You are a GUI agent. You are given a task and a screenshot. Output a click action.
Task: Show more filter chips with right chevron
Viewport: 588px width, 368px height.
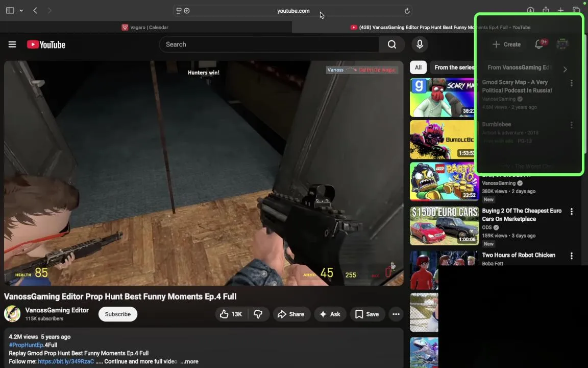click(565, 69)
